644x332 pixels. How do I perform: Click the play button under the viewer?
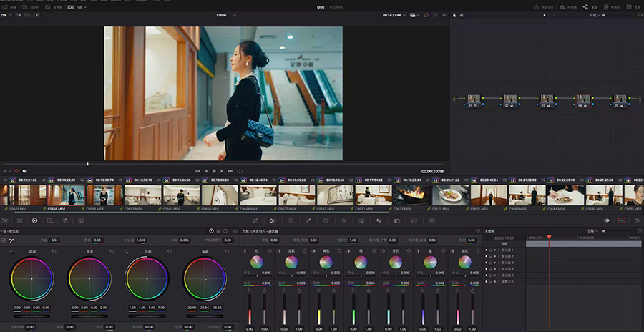[x=222, y=171]
